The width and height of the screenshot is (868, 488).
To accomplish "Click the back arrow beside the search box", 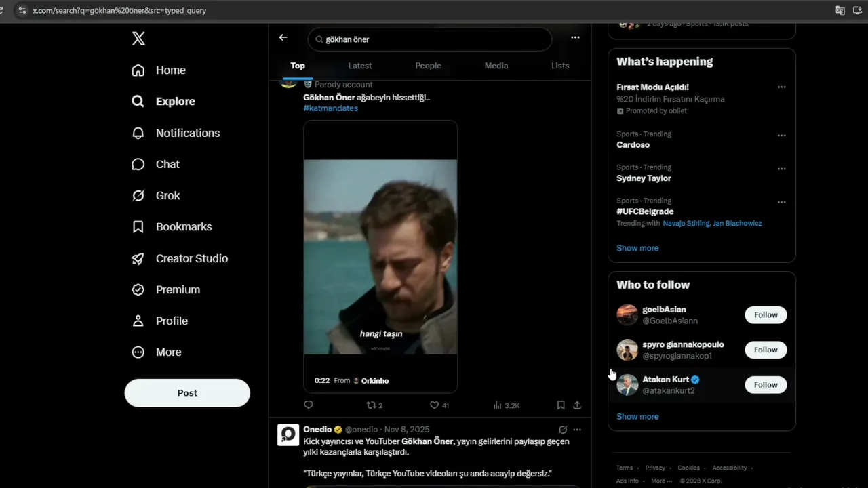I will tap(283, 38).
